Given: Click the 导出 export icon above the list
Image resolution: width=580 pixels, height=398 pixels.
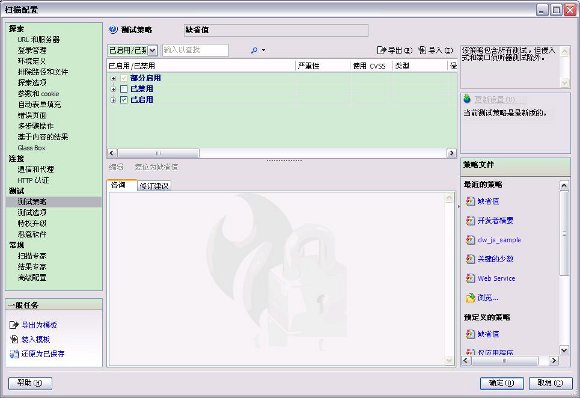Looking at the screenshot, I should click(x=381, y=50).
